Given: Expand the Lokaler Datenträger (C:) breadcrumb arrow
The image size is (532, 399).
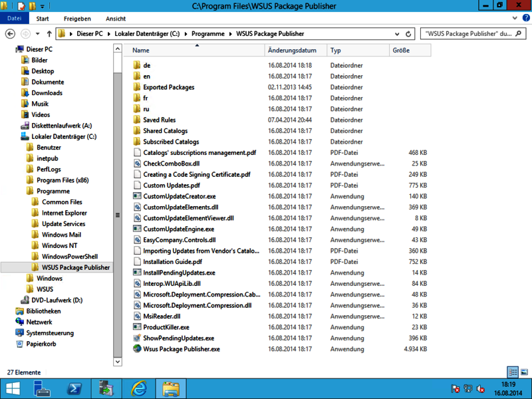Looking at the screenshot, I should (186, 34).
